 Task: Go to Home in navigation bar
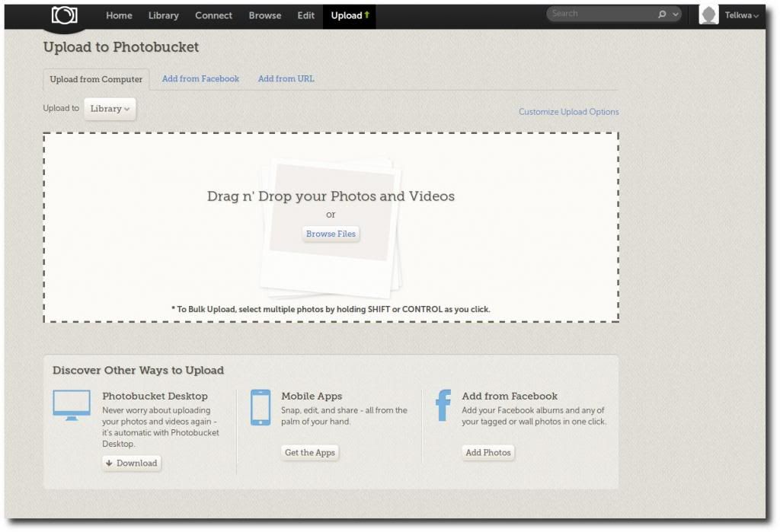pos(119,15)
